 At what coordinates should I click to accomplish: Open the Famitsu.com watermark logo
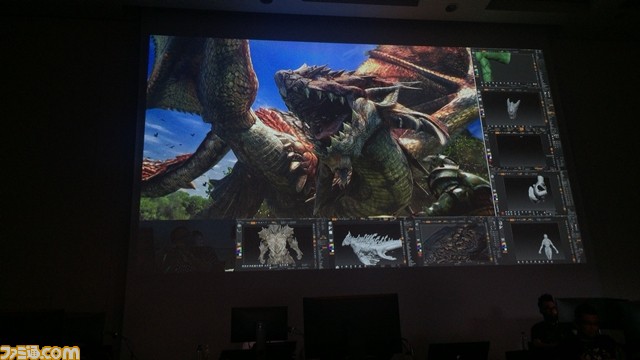click(x=40, y=352)
